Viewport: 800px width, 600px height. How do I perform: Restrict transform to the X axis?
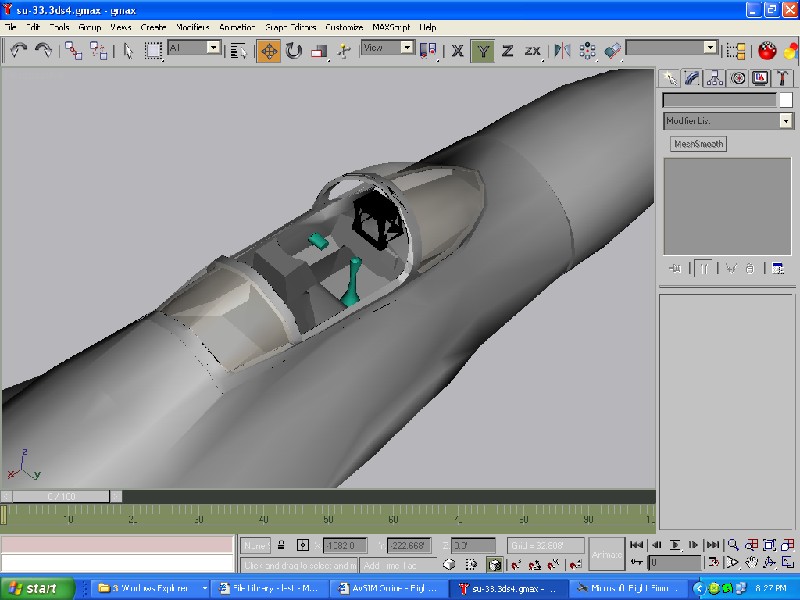click(458, 50)
